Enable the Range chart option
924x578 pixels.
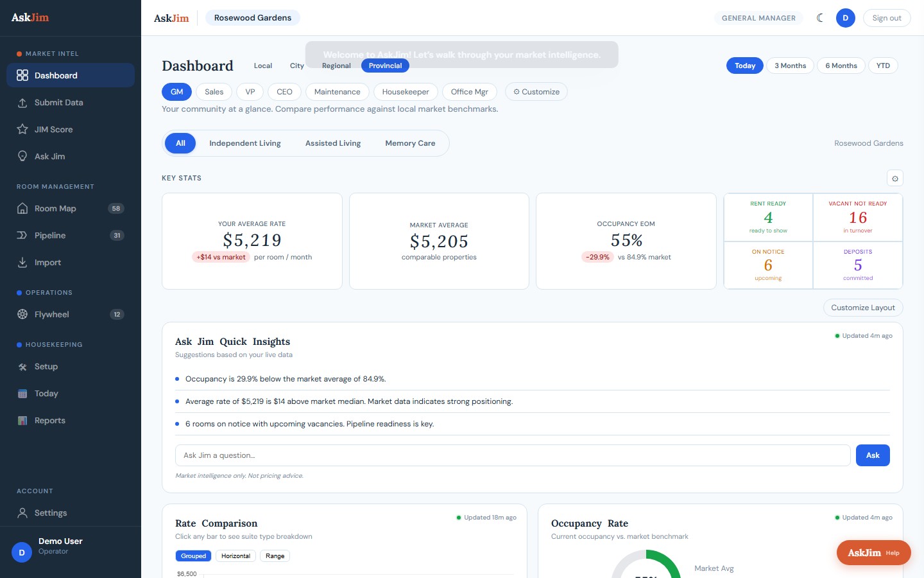coord(275,556)
